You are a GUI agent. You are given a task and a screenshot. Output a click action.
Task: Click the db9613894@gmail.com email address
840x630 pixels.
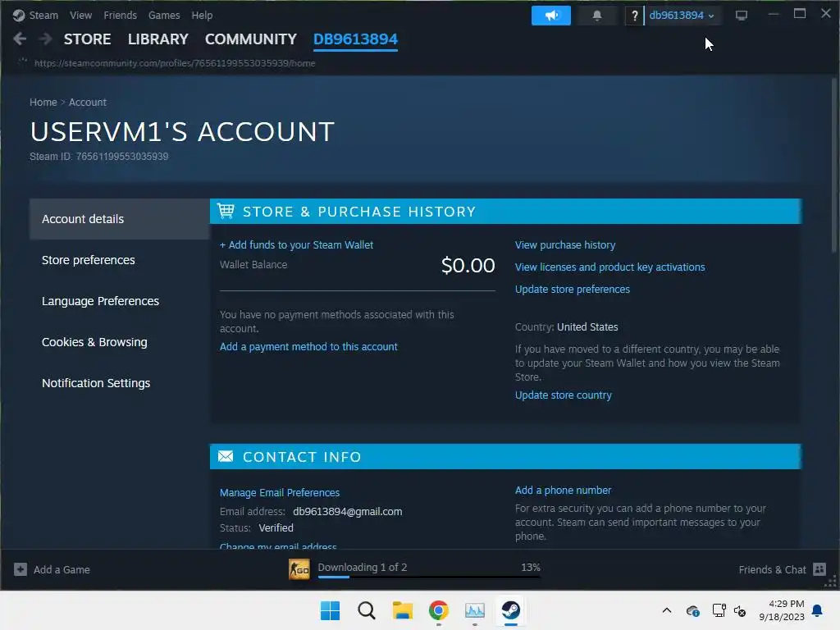click(x=347, y=512)
